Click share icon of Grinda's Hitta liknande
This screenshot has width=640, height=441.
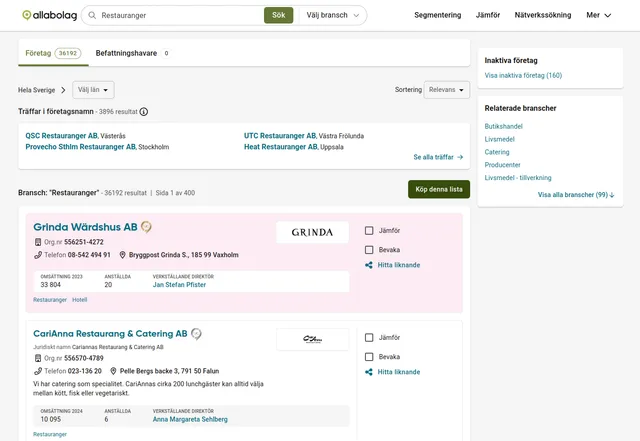(369, 265)
